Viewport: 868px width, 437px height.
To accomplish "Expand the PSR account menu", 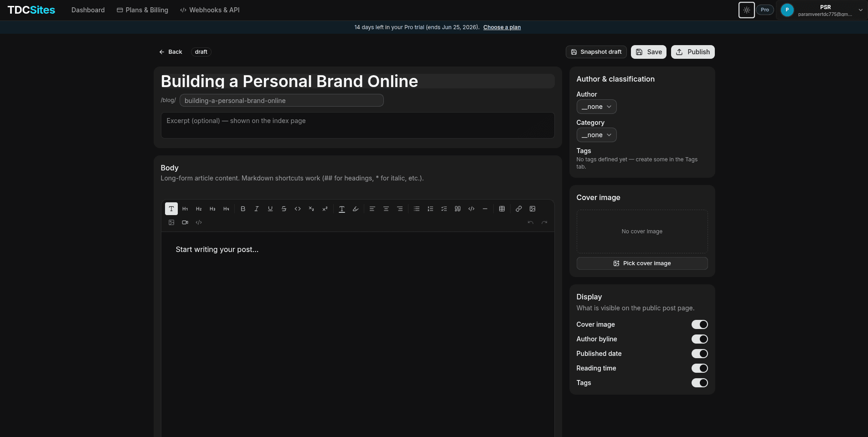I will pyautogui.click(x=821, y=10).
